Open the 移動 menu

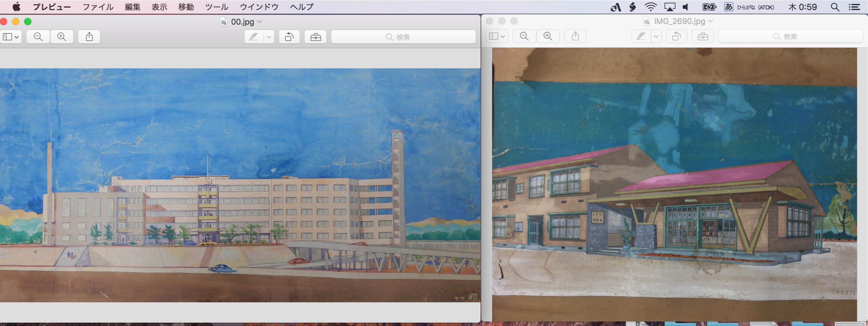[x=186, y=7]
